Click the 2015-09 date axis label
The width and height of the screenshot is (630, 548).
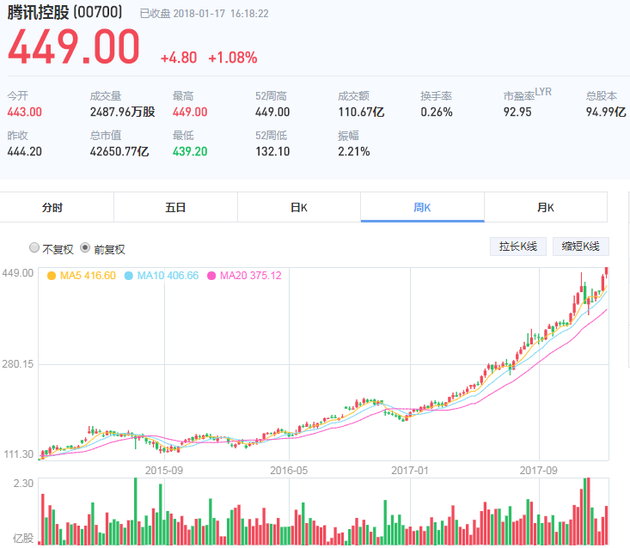tap(164, 470)
